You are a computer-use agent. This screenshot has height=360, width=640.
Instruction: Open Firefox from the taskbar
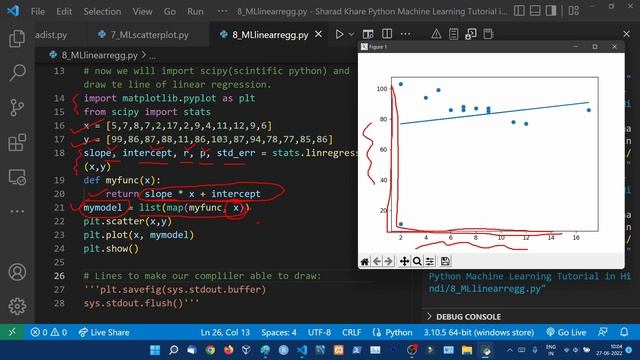coord(229,350)
